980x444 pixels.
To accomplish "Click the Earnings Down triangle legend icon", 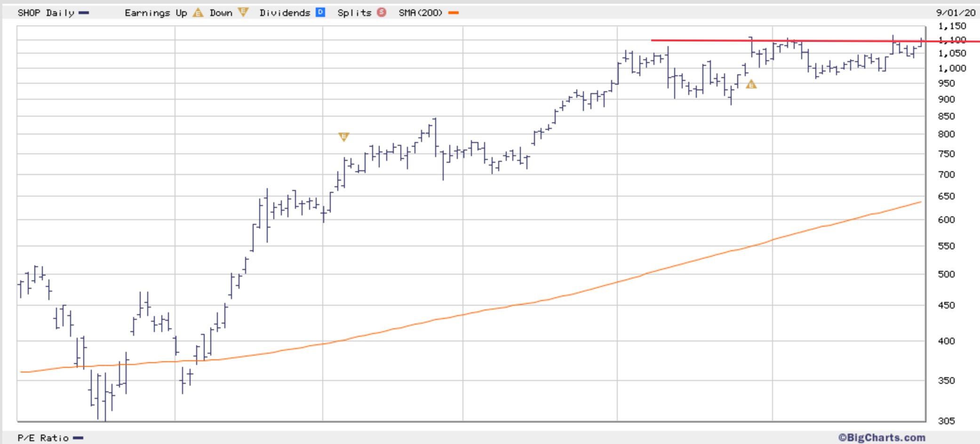I will pos(243,12).
